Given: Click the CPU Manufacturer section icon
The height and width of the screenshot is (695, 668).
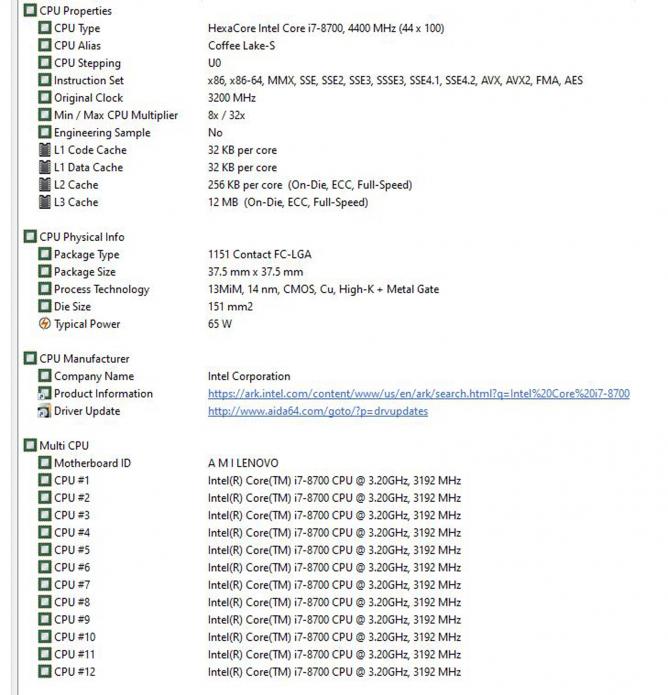Looking at the screenshot, I should pos(30,358).
